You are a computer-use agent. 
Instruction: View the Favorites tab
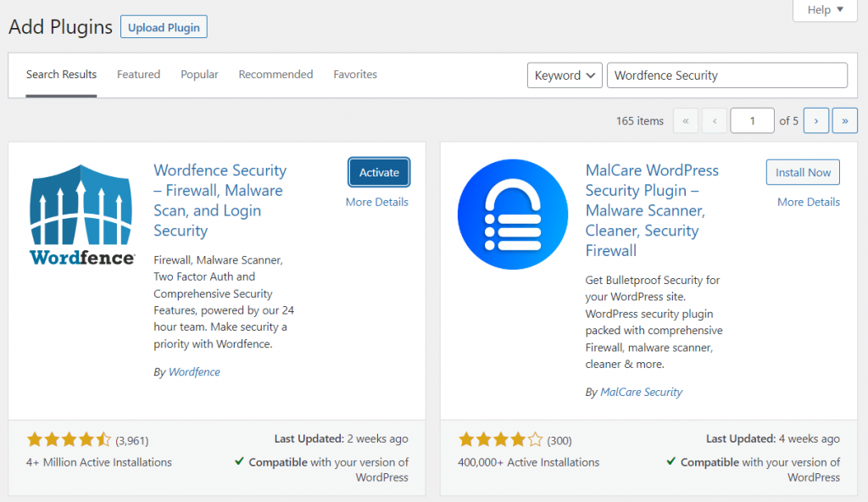[x=355, y=75]
